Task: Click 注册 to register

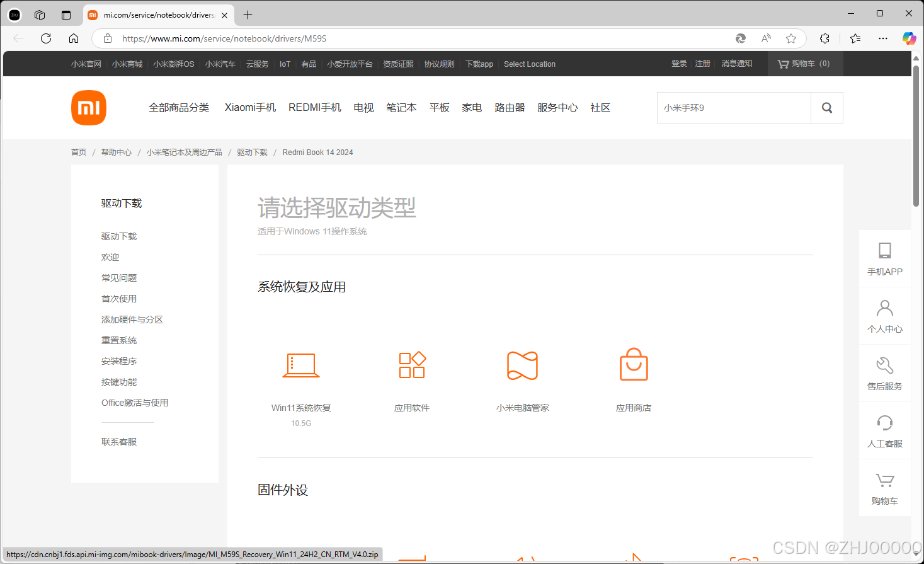Action: (x=703, y=64)
